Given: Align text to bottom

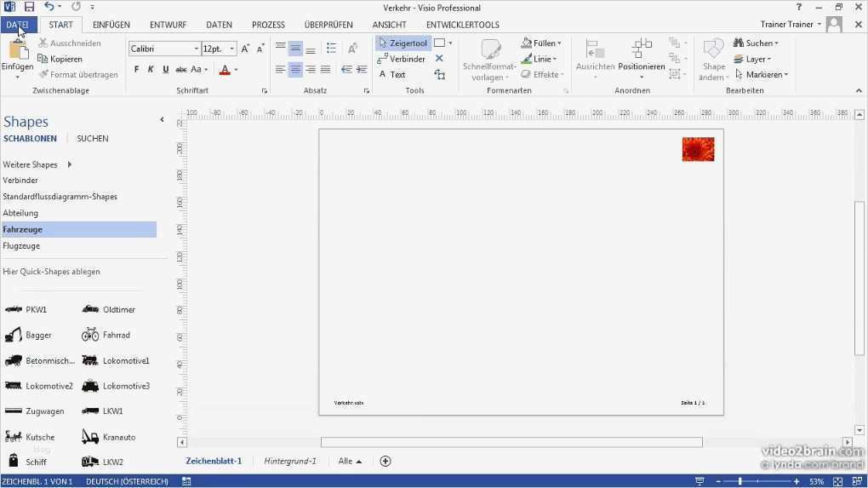Looking at the screenshot, I should click(311, 49).
